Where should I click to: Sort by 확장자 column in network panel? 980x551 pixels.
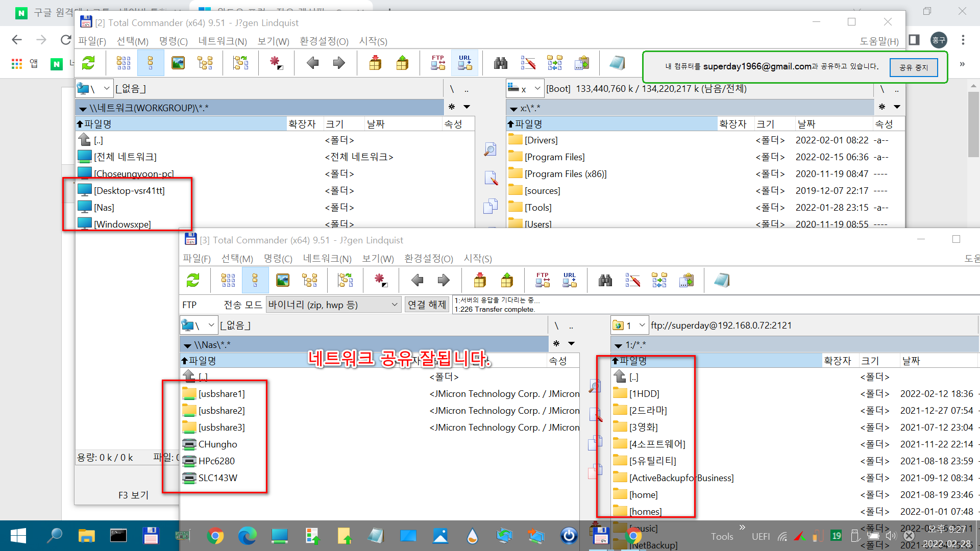tap(305, 124)
